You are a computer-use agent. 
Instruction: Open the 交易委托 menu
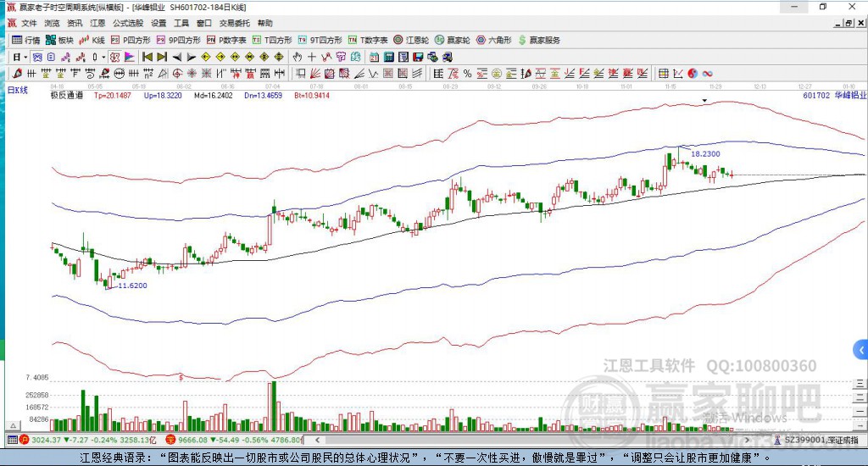click(x=235, y=23)
